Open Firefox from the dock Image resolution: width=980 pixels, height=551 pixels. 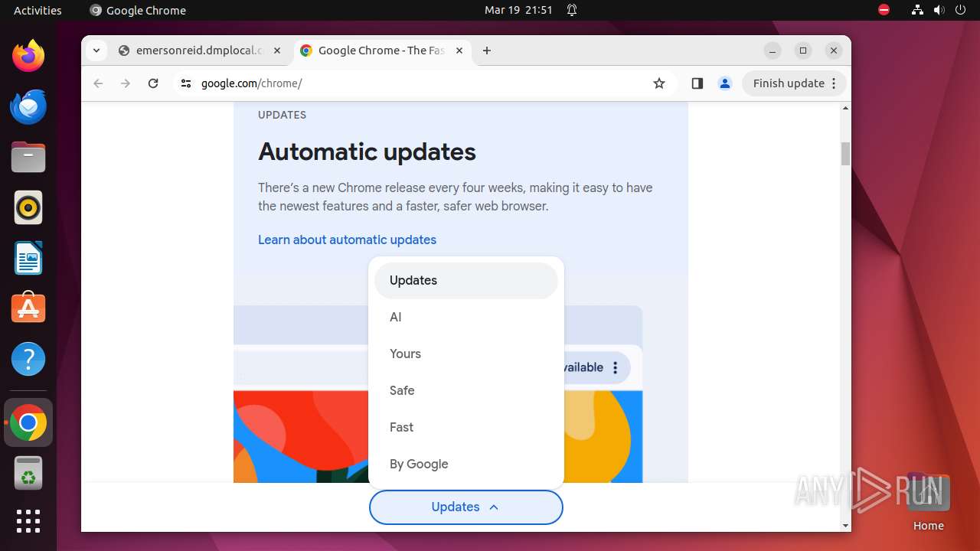click(x=28, y=56)
